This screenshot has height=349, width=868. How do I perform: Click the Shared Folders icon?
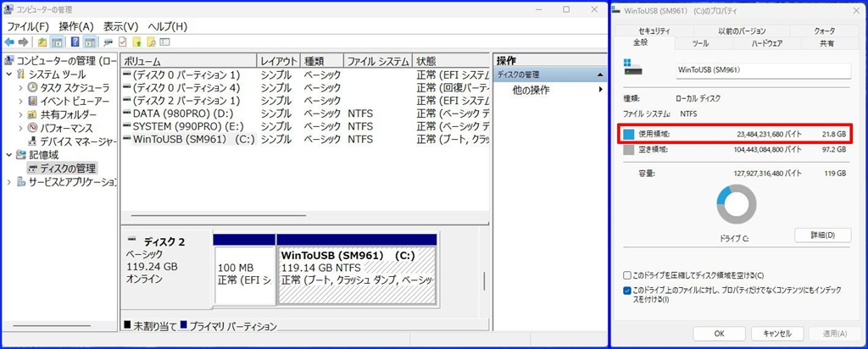33,114
